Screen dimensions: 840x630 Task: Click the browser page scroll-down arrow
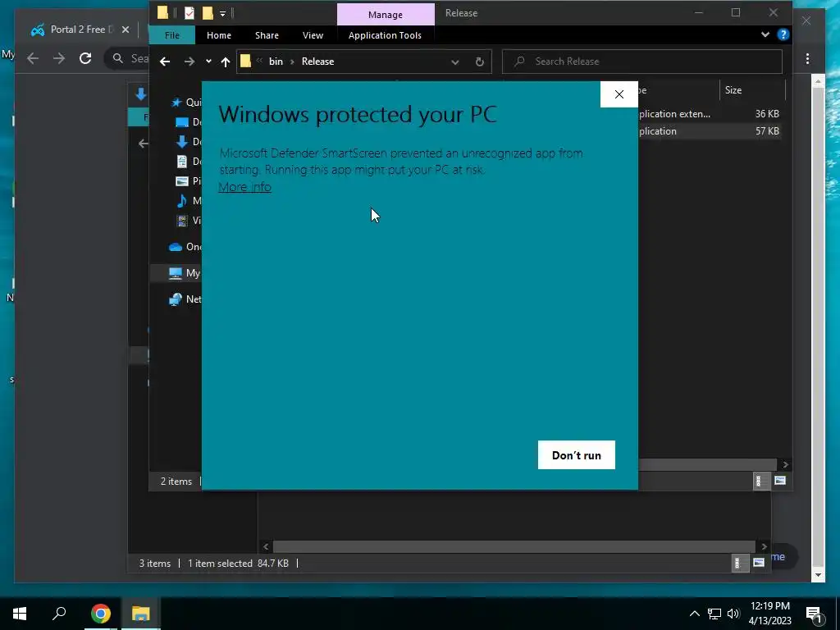point(818,575)
